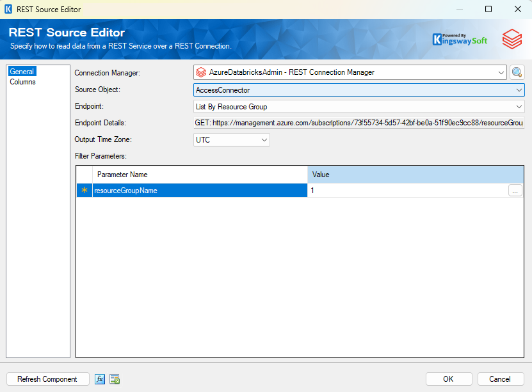The image size is (532, 392).
Task: Close the REST Source Editor window
Action: point(518,9)
